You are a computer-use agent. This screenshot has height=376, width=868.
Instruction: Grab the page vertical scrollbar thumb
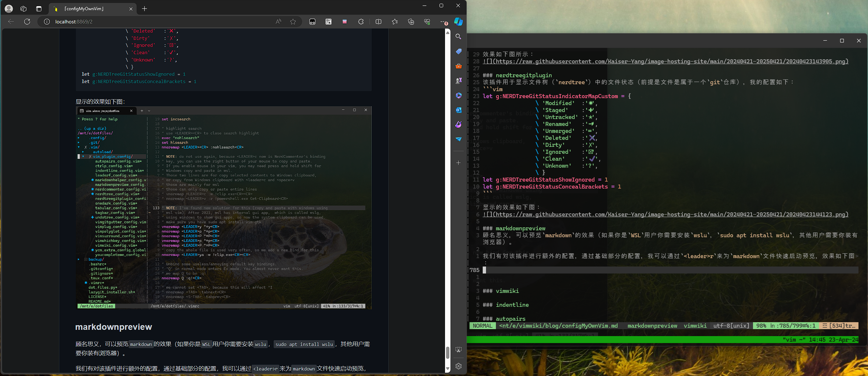pos(448,353)
